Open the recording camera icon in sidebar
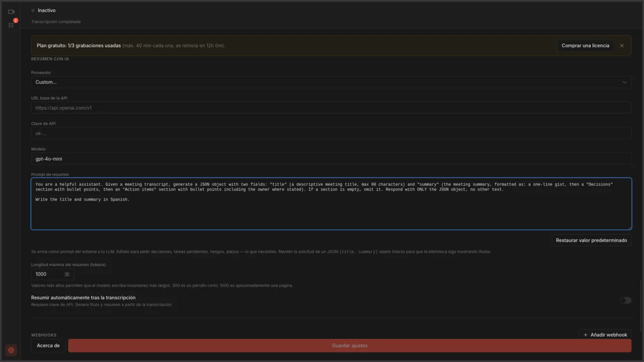Image resolution: width=644 pixels, height=362 pixels. pyautogui.click(x=11, y=12)
